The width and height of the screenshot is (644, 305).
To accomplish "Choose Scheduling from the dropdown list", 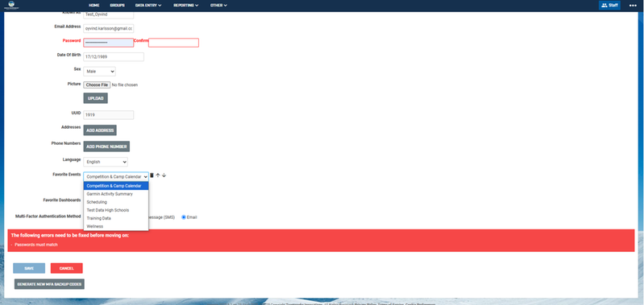I will [x=116, y=202].
